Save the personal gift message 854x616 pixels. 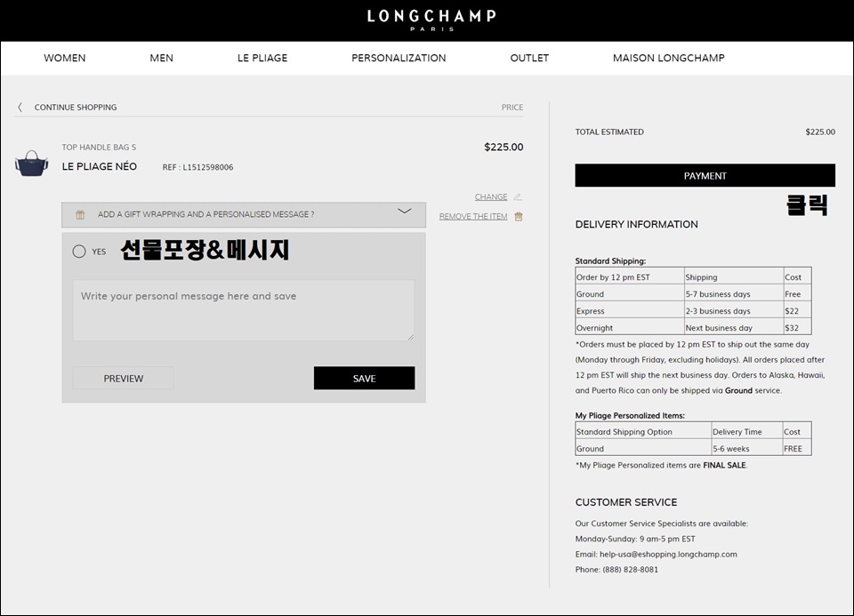(x=365, y=378)
